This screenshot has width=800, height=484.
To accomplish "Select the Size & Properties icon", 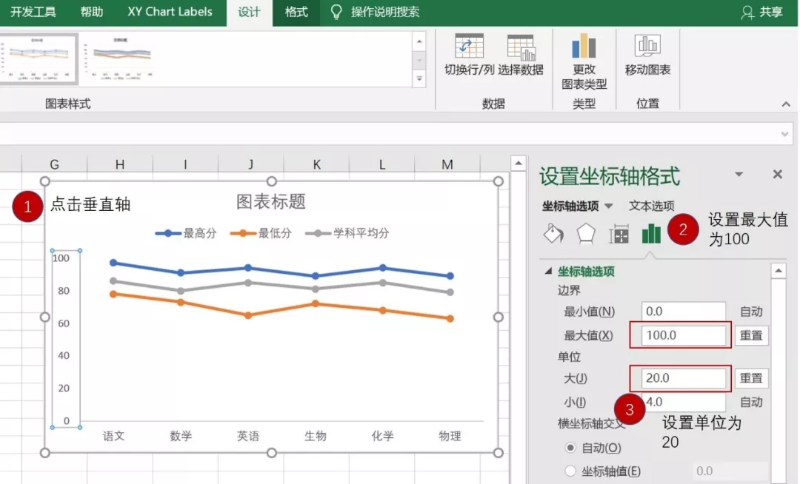I will coord(619,234).
